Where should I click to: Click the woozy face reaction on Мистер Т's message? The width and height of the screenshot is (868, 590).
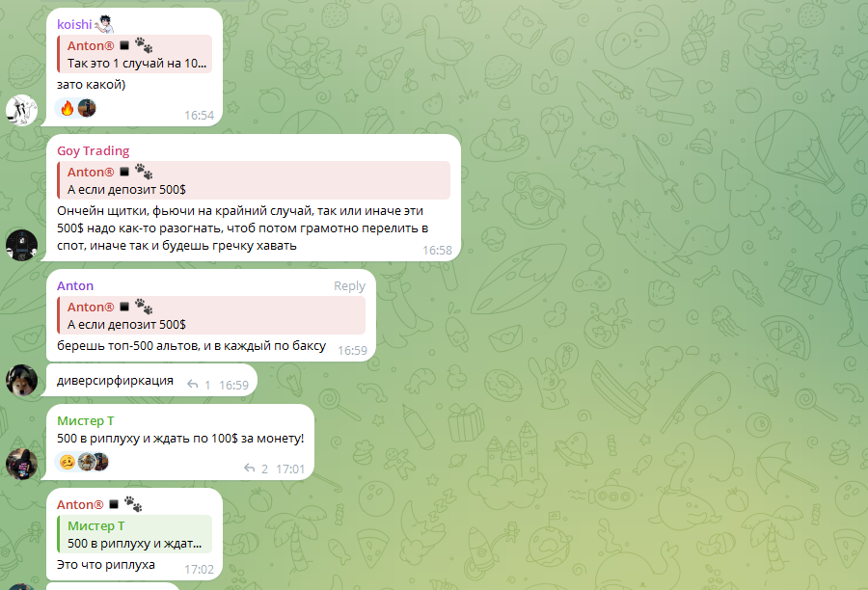[67, 461]
